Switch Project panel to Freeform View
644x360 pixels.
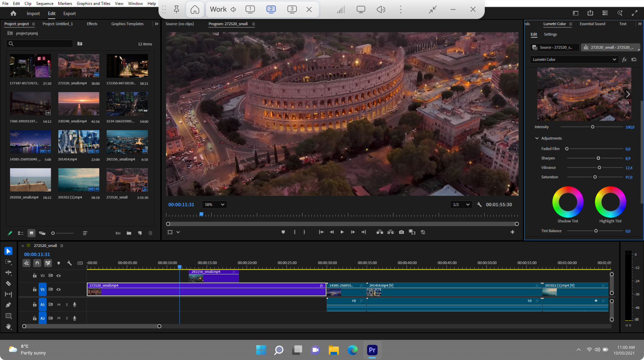click(42, 233)
